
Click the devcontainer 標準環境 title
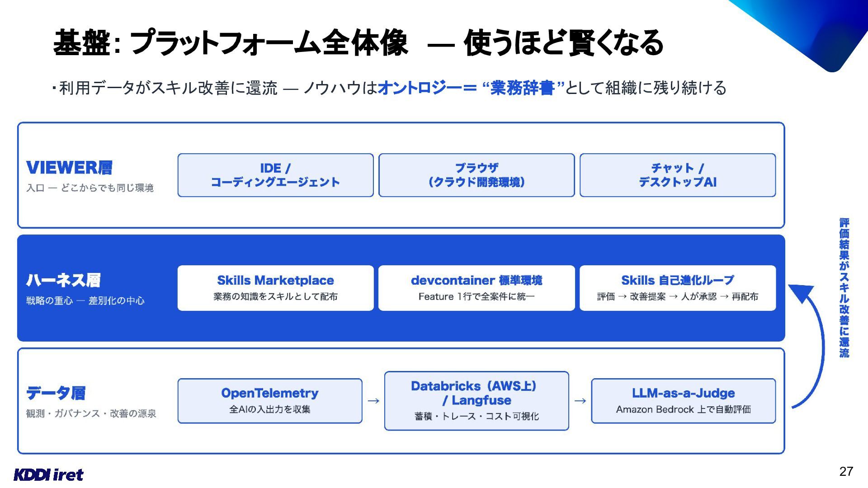tap(476, 280)
